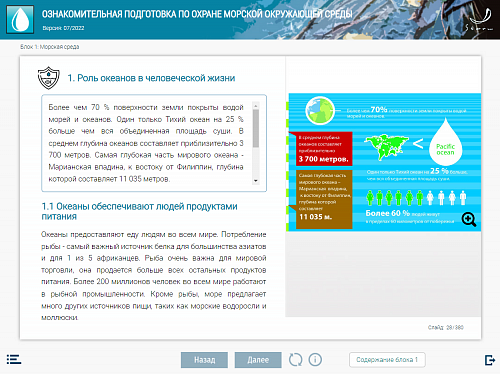
Task: Open the information icon
Action: coord(315,360)
